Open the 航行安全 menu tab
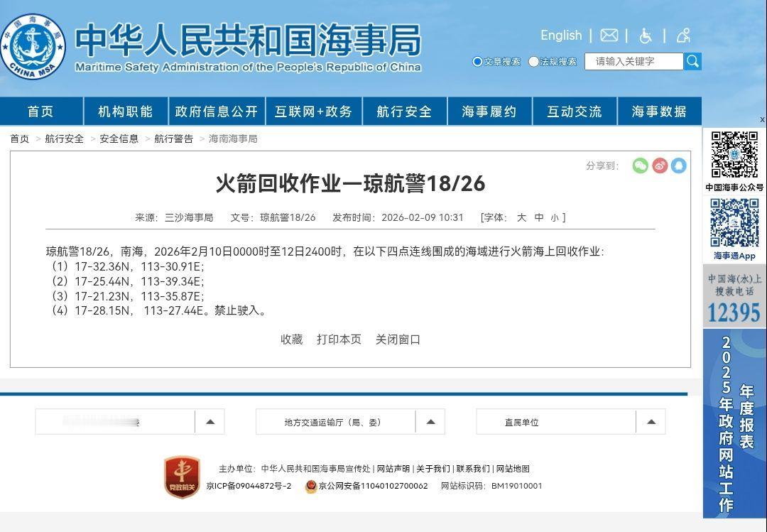The image size is (767, 532). click(404, 111)
